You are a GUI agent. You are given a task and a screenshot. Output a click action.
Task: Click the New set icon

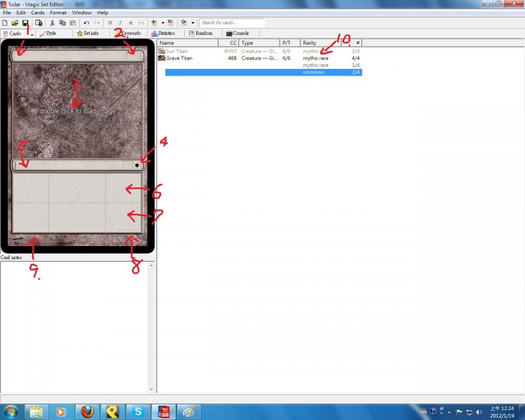pyautogui.click(x=5, y=23)
